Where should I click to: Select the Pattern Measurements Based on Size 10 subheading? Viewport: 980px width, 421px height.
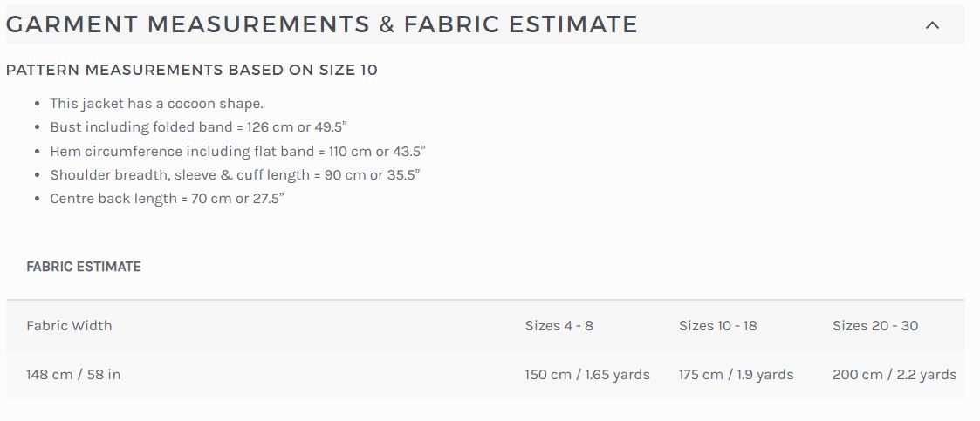tap(192, 70)
